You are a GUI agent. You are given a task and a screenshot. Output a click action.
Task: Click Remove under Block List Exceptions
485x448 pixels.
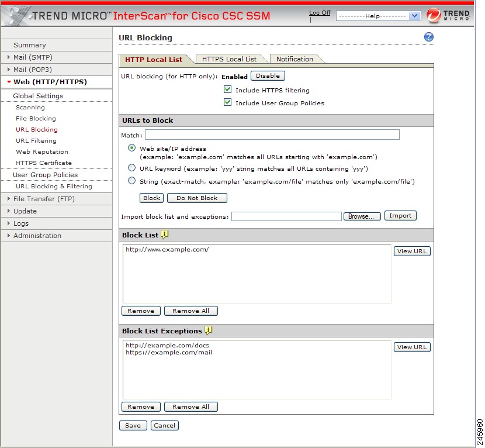click(x=141, y=407)
